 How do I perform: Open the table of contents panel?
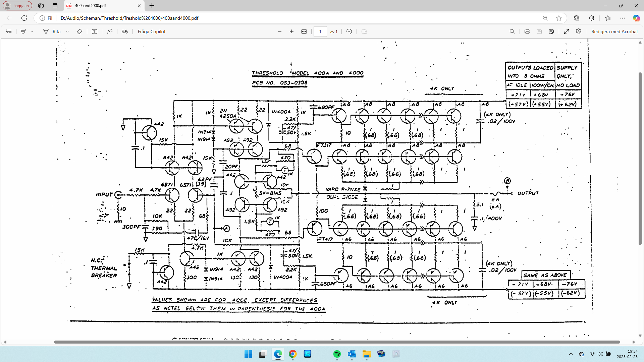coord(9,32)
